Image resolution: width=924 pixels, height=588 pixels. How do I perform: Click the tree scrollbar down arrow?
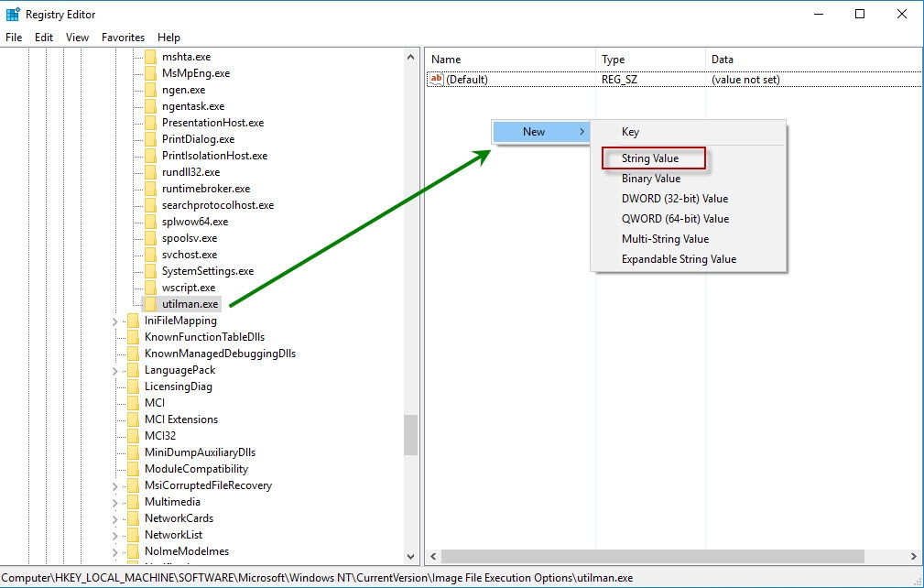(x=409, y=556)
